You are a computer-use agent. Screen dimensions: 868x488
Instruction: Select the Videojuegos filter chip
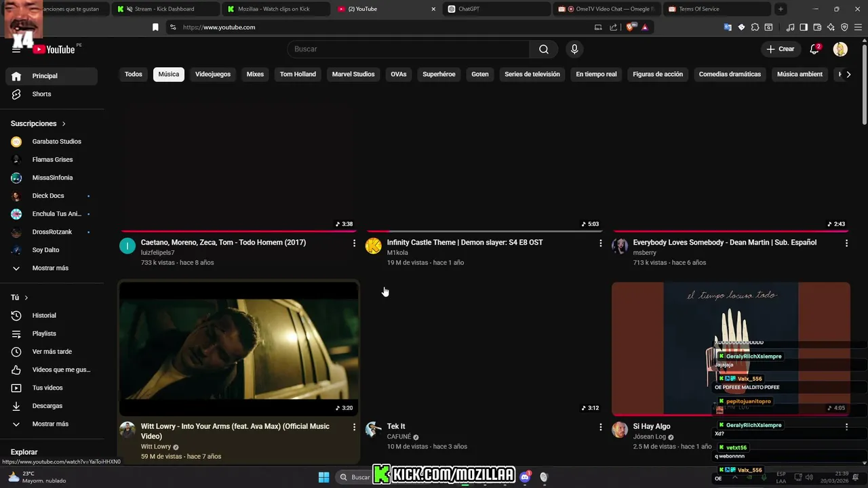pyautogui.click(x=213, y=74)
